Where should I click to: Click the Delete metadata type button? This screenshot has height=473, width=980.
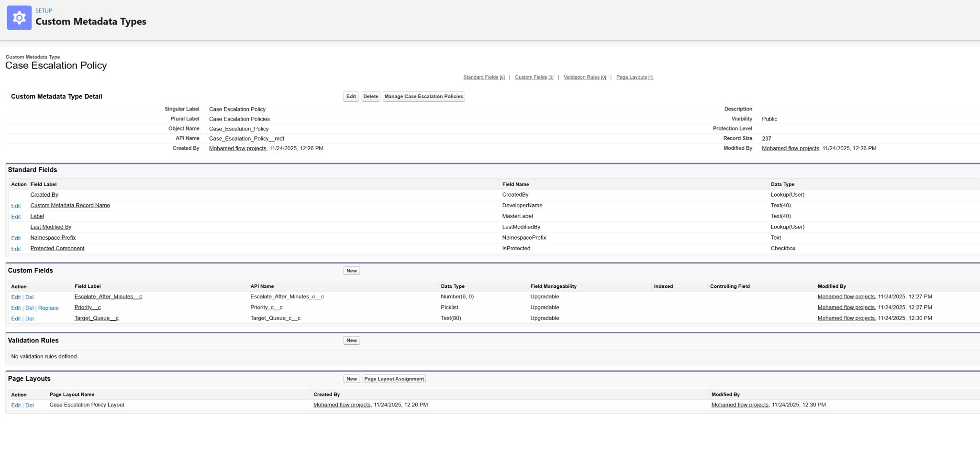pos(371,97)
